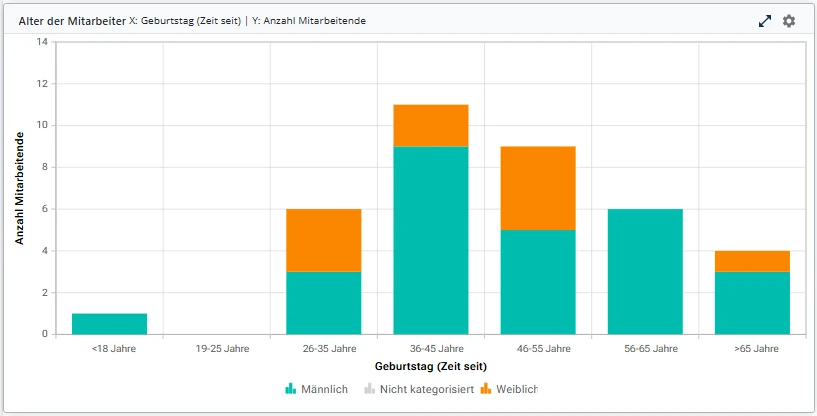
Task: Click the y-axis value 8
Action: 45,167
